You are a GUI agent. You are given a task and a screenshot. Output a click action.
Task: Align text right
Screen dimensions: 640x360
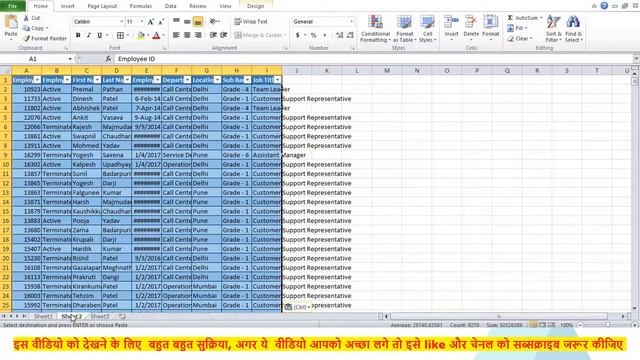pyautogui.click(x=198, y=36)
